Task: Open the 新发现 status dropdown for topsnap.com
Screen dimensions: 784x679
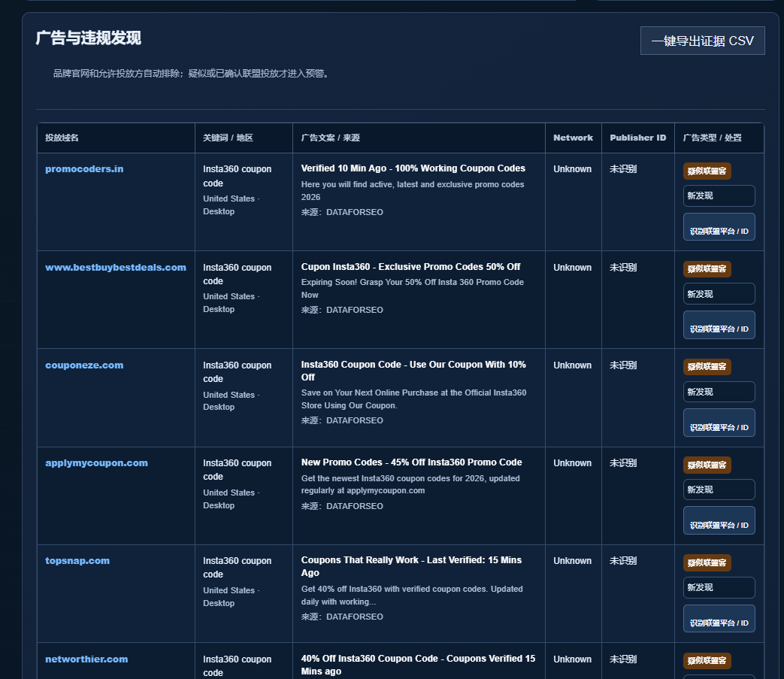Action: point(719,587)
